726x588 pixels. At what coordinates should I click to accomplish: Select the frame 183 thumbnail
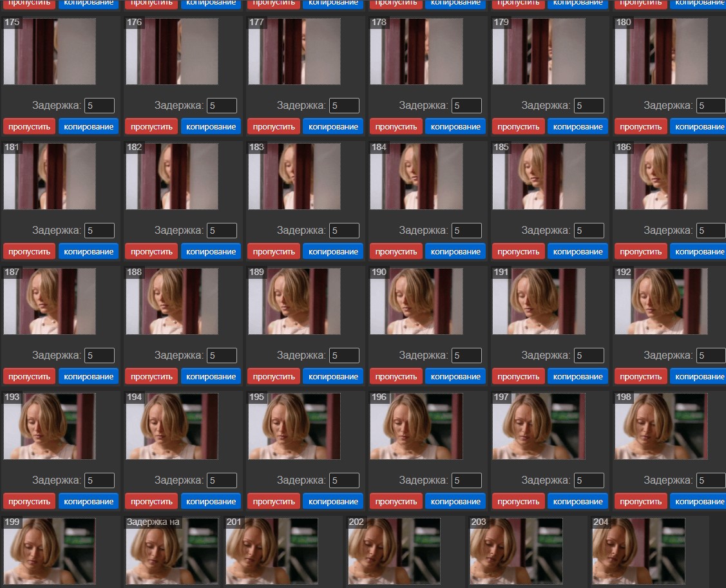[294, 176]
